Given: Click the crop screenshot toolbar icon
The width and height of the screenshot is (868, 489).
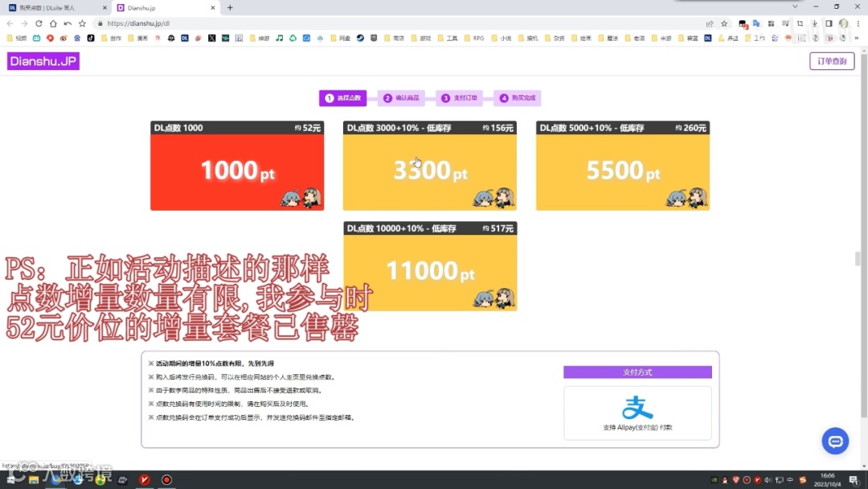Looking at the screenshot, I should coord(800,23).
